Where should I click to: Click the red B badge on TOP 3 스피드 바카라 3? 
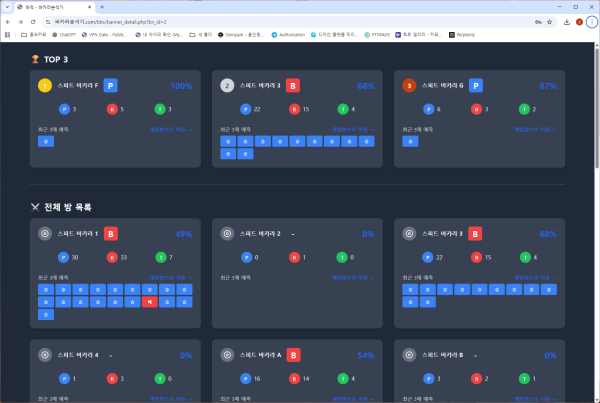pos(293,86)
